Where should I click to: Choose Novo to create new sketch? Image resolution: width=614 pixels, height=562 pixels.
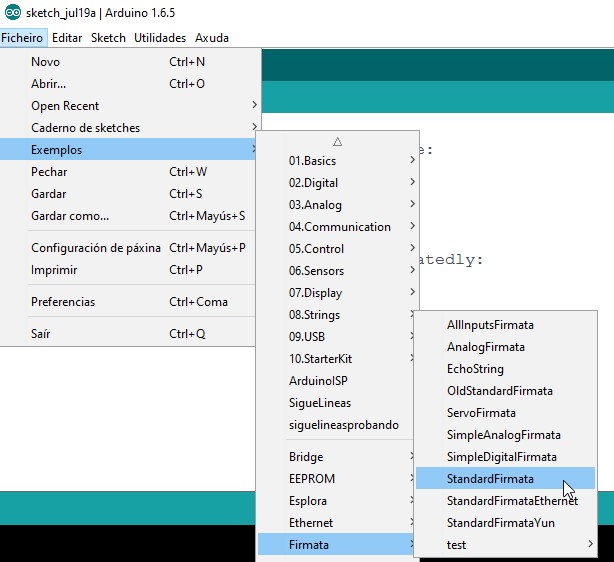45,62
